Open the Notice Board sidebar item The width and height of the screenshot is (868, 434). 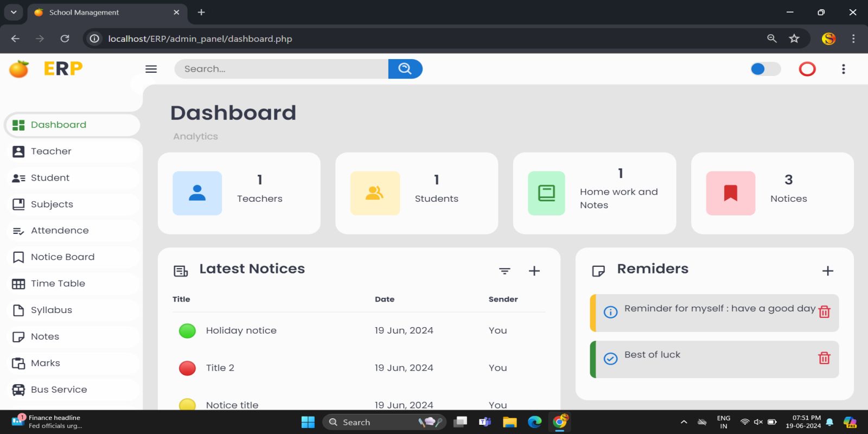tap(72, 257)
